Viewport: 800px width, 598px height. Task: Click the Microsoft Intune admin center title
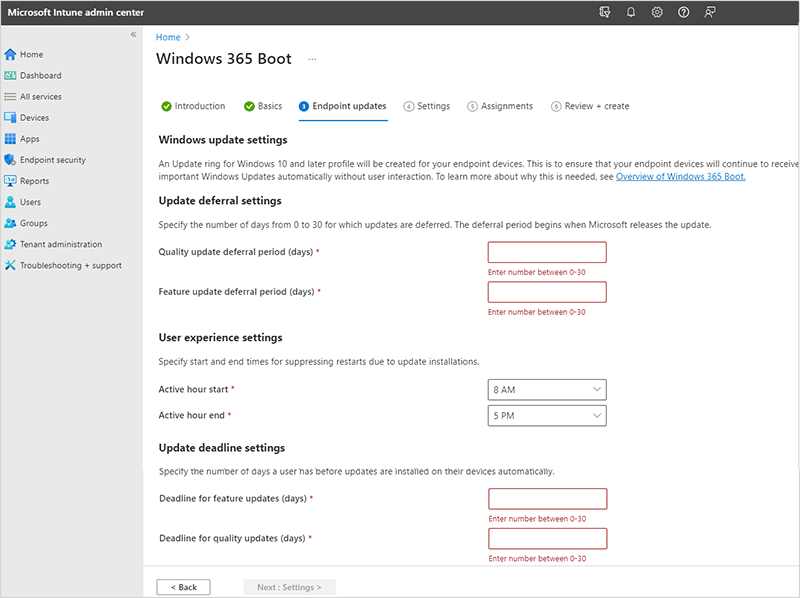[x=76, y=12]
